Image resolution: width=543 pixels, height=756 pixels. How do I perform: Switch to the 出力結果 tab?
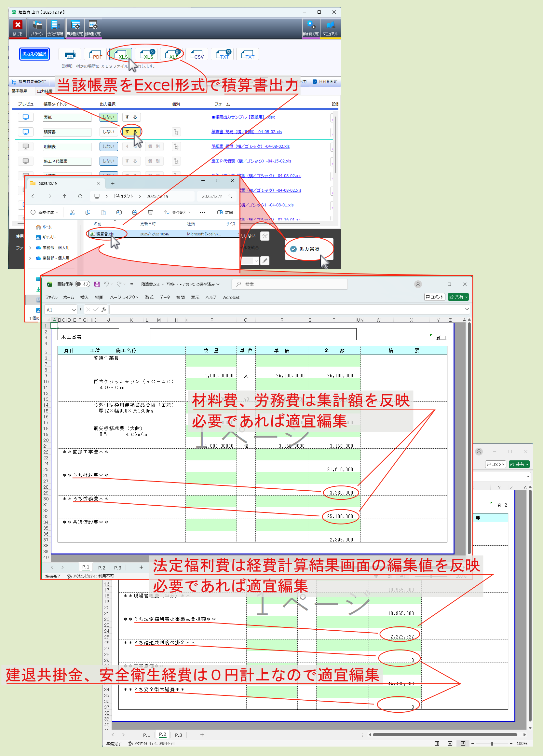(45, 91)
